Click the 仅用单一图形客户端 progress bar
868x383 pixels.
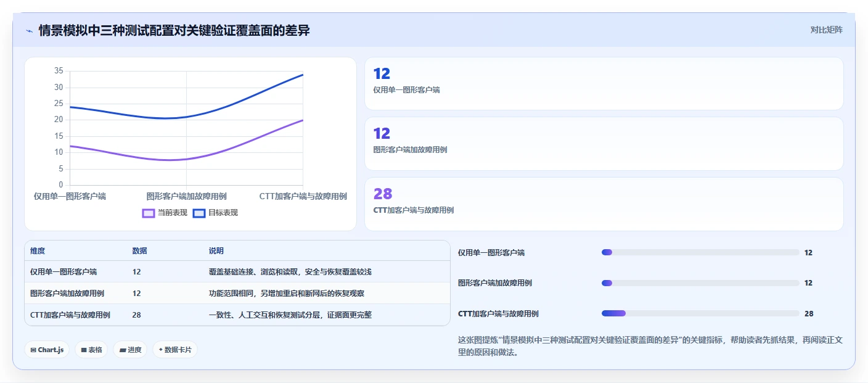700,252
